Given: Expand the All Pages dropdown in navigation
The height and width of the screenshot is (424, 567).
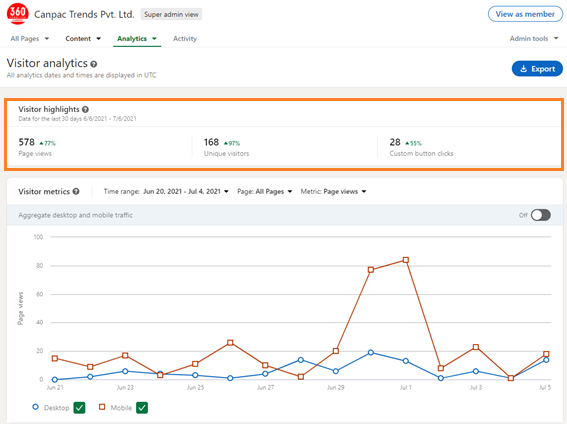Looking at the screenshot, I should [30, 39].
